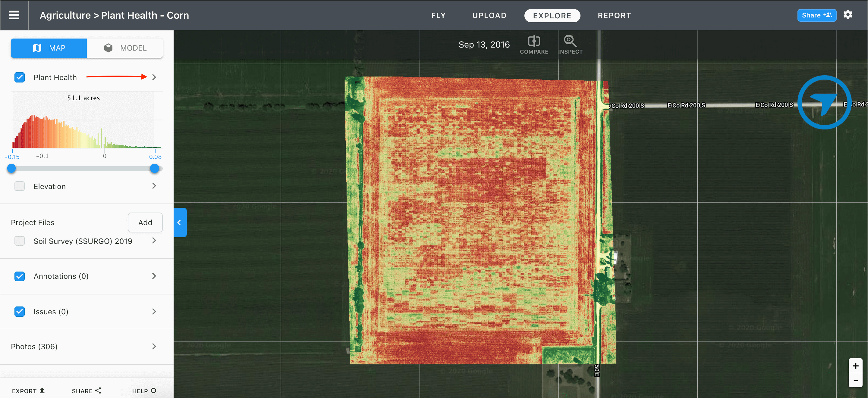Uncheck the Plant Health layer
This screenshot has width=868, height=398.
pos(20,77)
